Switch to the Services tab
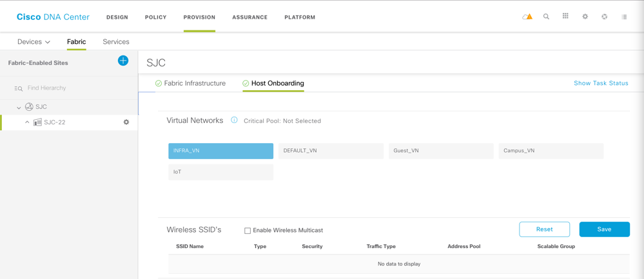 (116, 42)
